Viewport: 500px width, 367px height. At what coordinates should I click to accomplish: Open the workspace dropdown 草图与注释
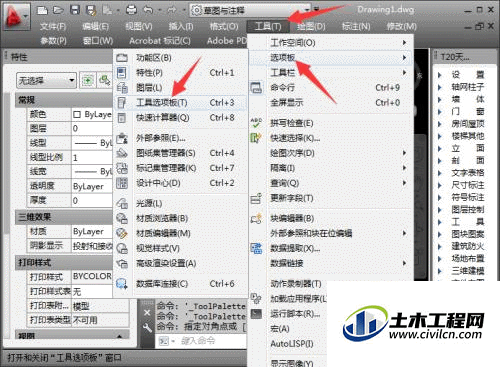click(250, 11)
